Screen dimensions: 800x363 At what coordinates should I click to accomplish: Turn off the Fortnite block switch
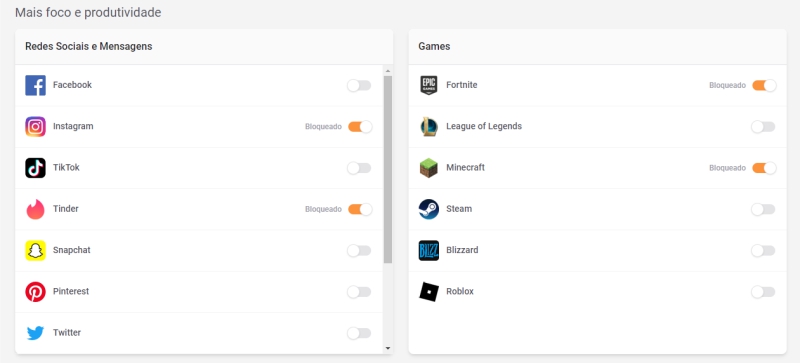click(x=764, y=85)
